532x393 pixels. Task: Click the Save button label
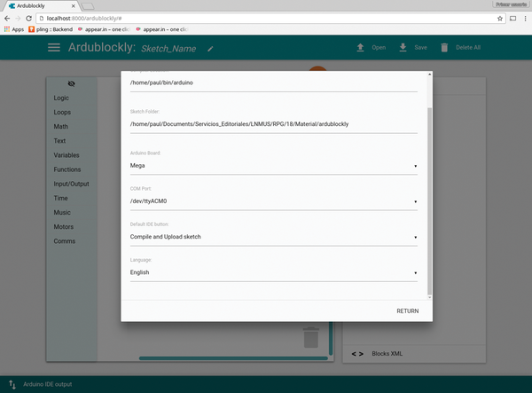tap(420, 48)
